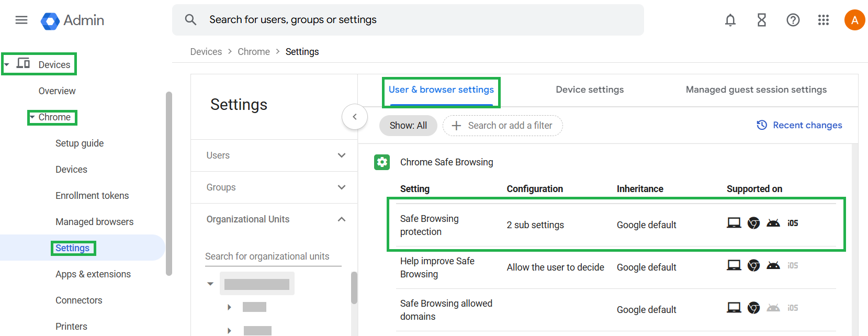The height and width of the screenshot is (336, 868).
Task: Open the Recent changes link
Action: [807, 125]
